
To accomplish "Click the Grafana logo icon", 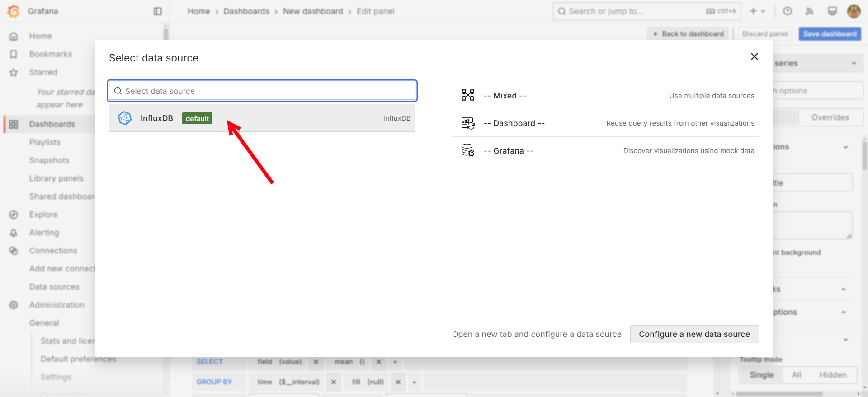I will (x=14, y=11).
